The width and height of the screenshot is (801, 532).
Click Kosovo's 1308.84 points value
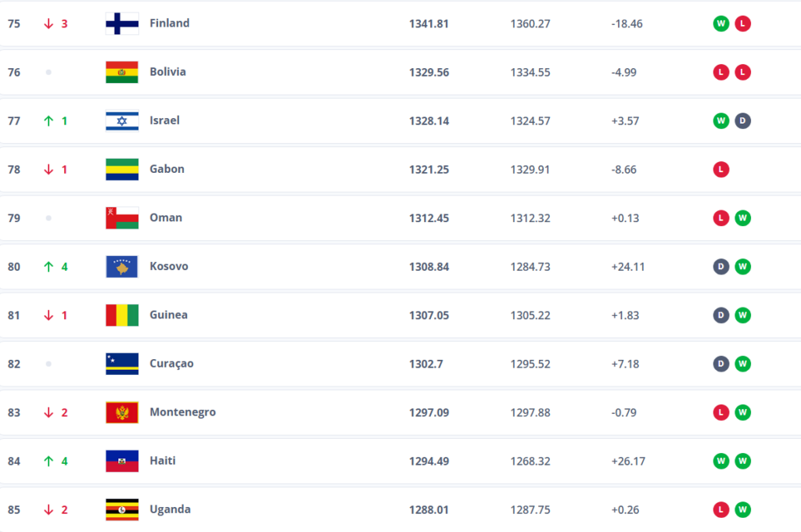click(429, 266)
